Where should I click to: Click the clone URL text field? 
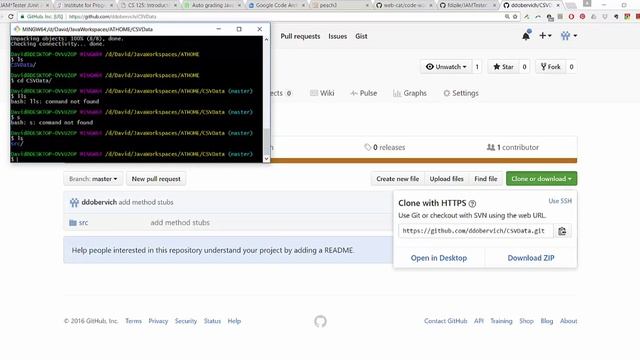tap(476, 231)
